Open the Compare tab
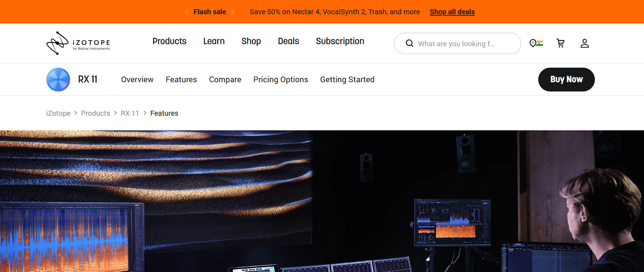This screenshot has height=272, width=644. click(225, 80)
